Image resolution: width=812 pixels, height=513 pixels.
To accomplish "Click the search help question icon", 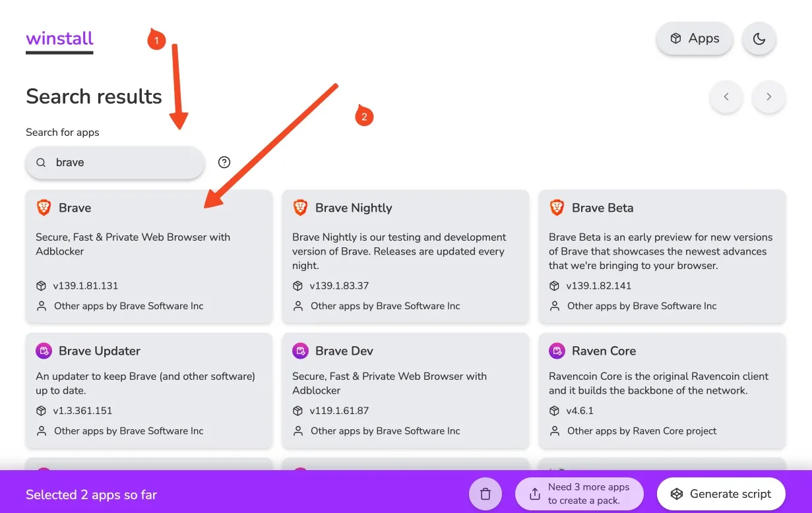I will (224, 162).
